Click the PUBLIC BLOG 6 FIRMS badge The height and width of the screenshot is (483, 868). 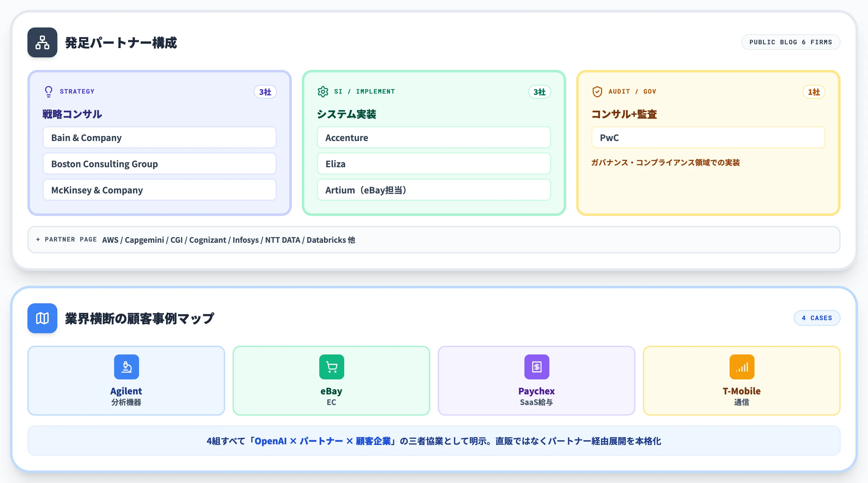(x=790, y=42)
